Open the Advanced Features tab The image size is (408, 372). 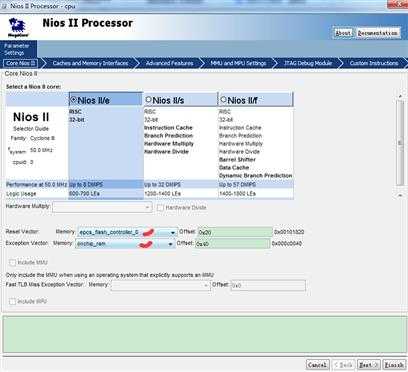[x=169, y=63]
